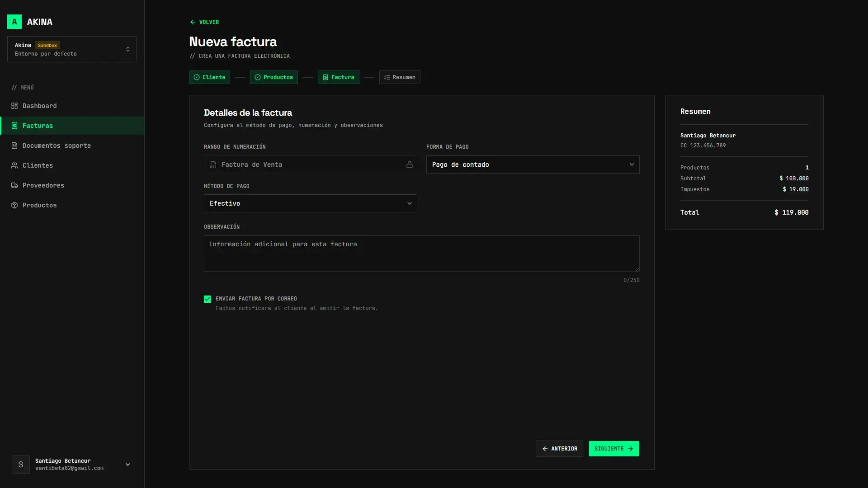Click the Dashboard grid icon in sidebar

(x=14, y=106)
